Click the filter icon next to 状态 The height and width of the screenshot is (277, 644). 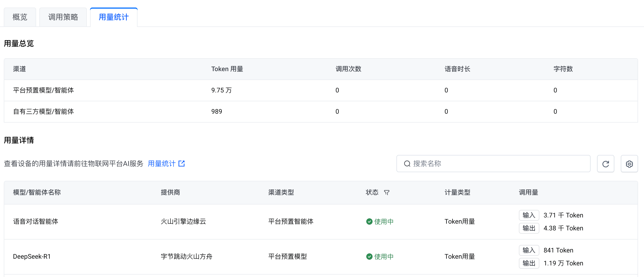click(x=386, y=192)
